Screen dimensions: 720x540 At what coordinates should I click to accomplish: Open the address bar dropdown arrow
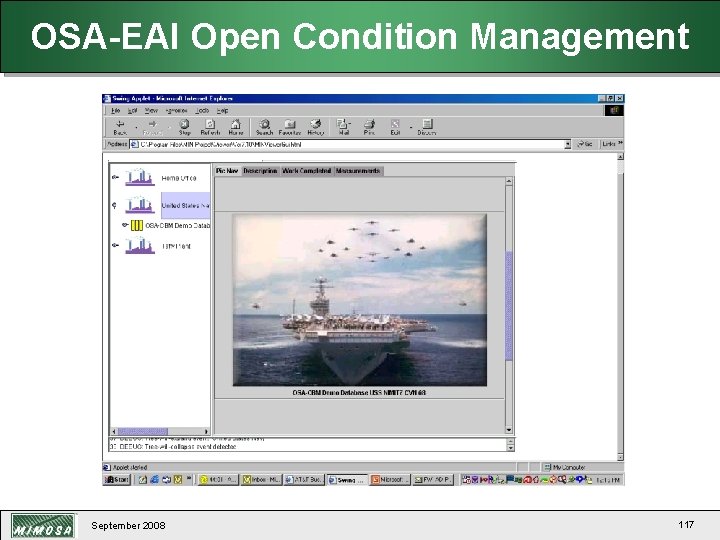[x=568, y=144]
